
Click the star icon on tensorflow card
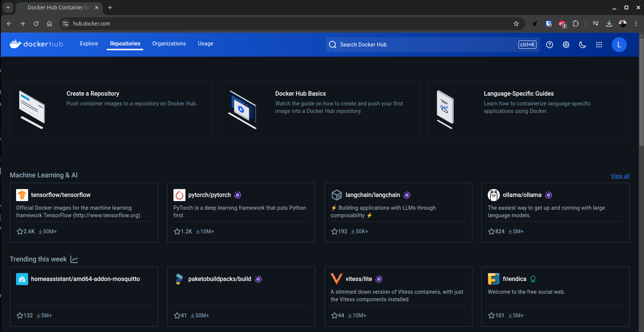click(20, 231)
